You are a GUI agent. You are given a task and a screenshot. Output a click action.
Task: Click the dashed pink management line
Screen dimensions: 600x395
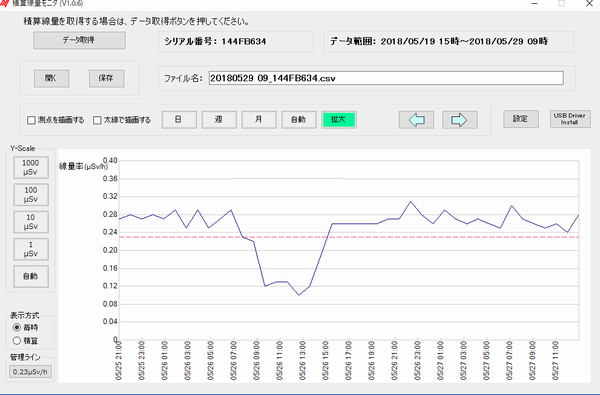(x=349, y=237)
